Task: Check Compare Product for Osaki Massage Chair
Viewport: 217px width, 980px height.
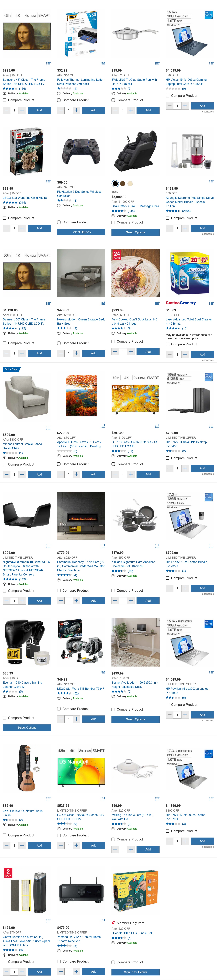Action: click(113, 222)
